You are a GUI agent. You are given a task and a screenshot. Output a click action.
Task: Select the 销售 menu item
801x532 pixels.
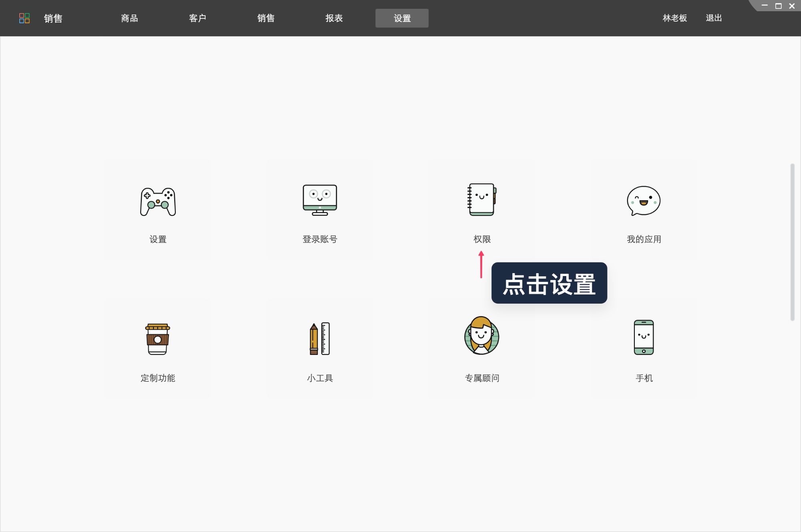point(266,18)
